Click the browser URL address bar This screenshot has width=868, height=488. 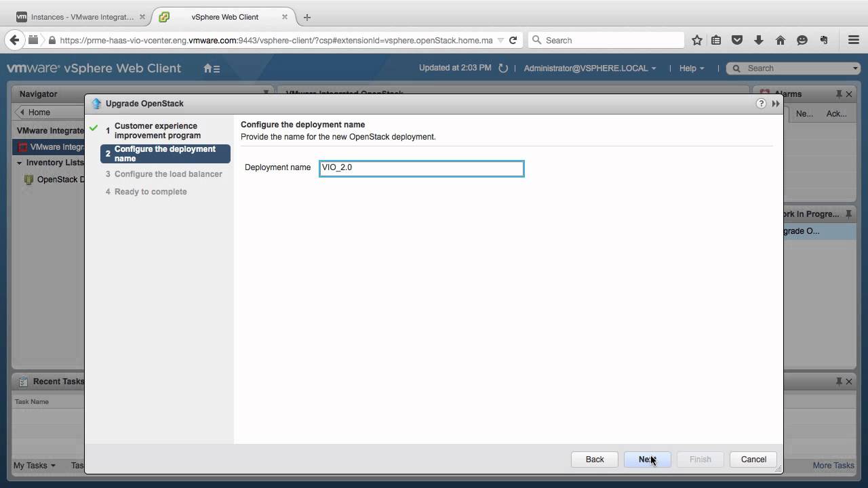point(275,40)
